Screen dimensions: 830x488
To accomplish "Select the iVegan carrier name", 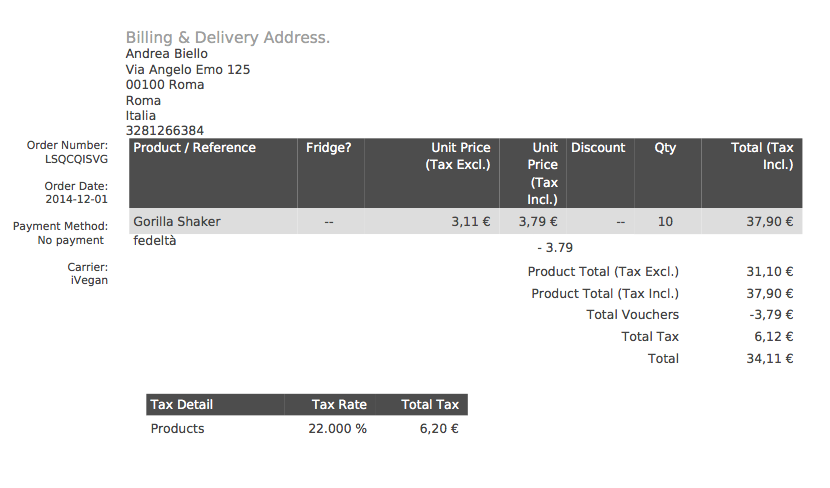I will (x=89, y=280).
